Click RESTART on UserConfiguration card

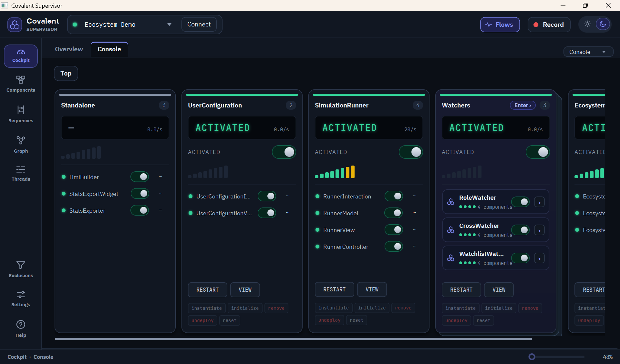[x=207, y=290]
